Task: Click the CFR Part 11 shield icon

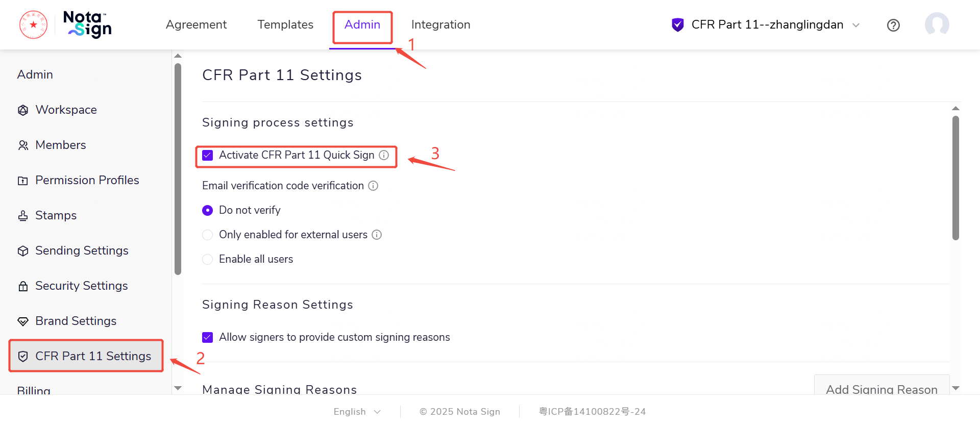Action: coord(678,24)
